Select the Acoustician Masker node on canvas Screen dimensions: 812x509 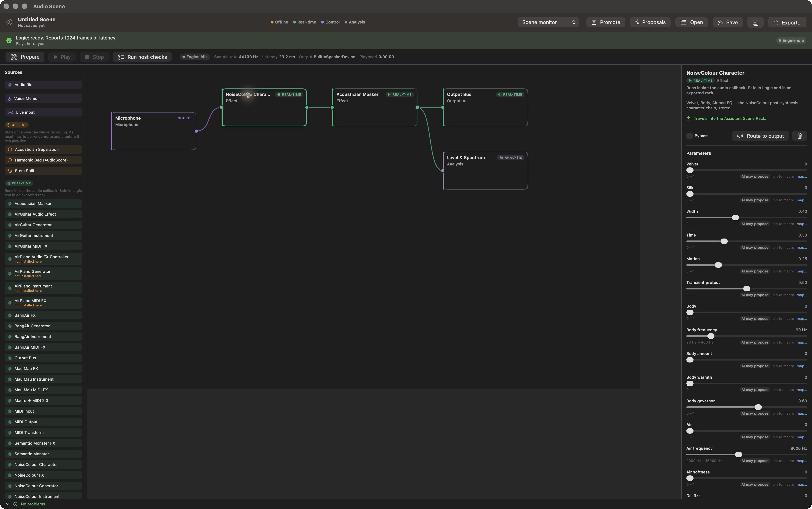375,108
